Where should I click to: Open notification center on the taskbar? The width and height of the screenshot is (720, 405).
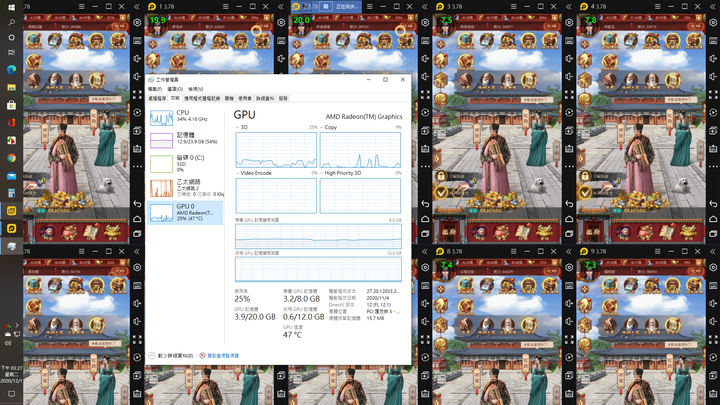11,394
